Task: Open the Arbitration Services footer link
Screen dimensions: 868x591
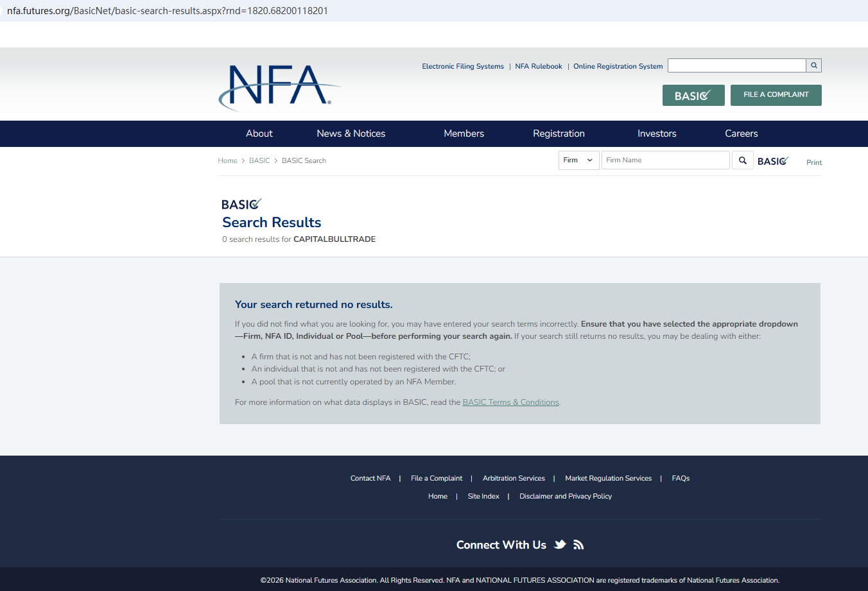Action: pyautogui.click(x=514, y=478)
